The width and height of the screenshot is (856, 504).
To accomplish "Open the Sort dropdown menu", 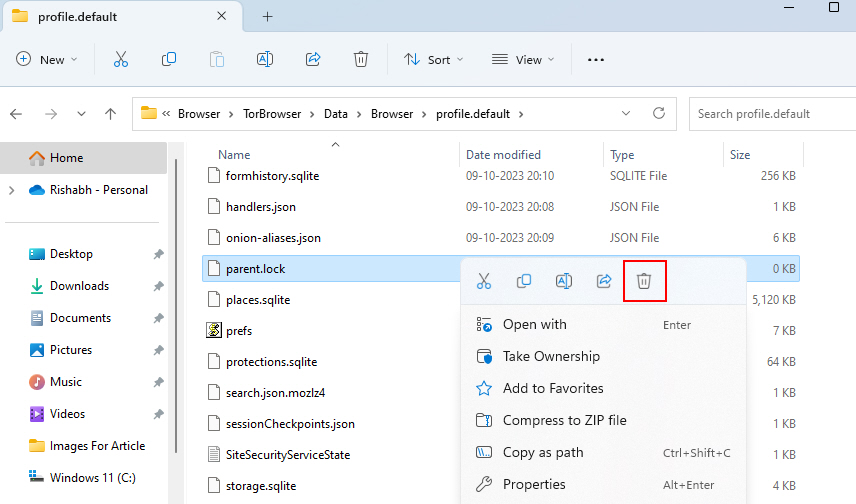I will (x=433, y=60).
